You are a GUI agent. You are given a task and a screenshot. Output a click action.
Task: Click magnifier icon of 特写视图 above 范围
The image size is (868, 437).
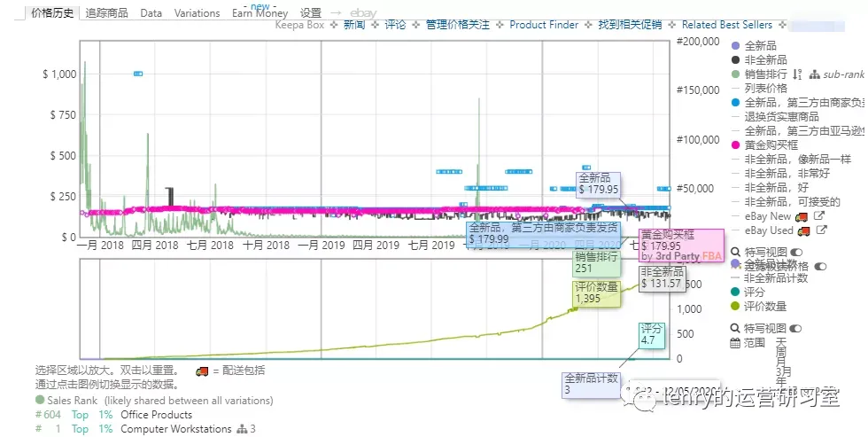[736, 329]
